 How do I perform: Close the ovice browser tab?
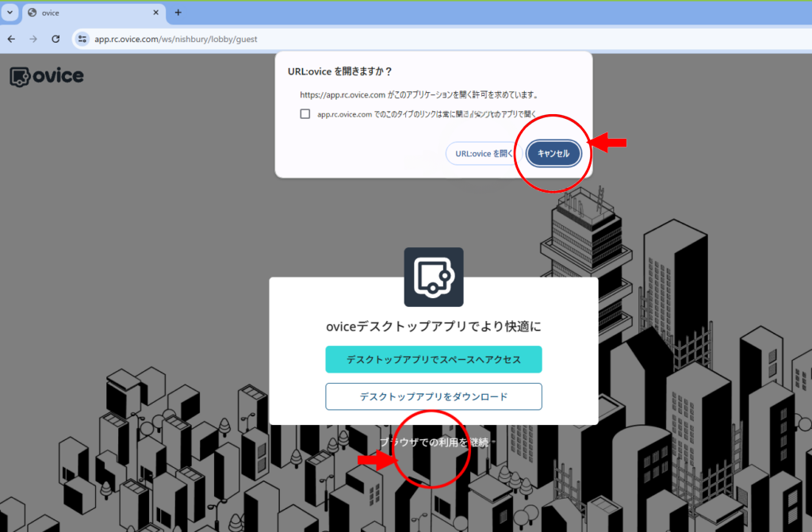coord(155,13)
